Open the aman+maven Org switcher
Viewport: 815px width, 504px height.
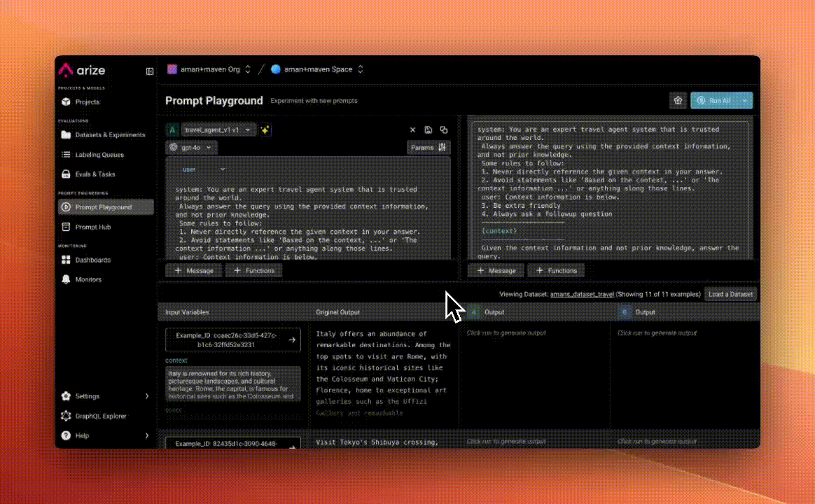pyautogui.click(x=209, y=69)
